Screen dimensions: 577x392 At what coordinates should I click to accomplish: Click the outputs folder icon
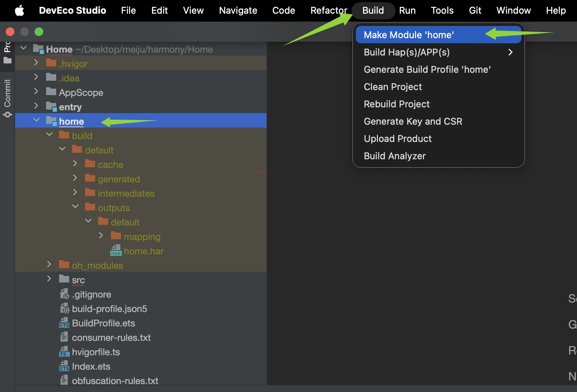pos(90,207)
